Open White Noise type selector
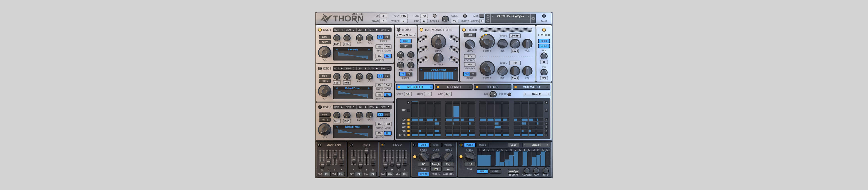Image resolution: width=868 pixels, height=190 pixels. (406, 35)
